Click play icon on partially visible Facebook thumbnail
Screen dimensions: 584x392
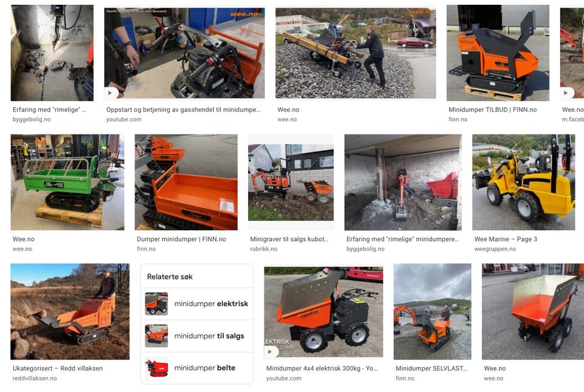click(566, 93)
